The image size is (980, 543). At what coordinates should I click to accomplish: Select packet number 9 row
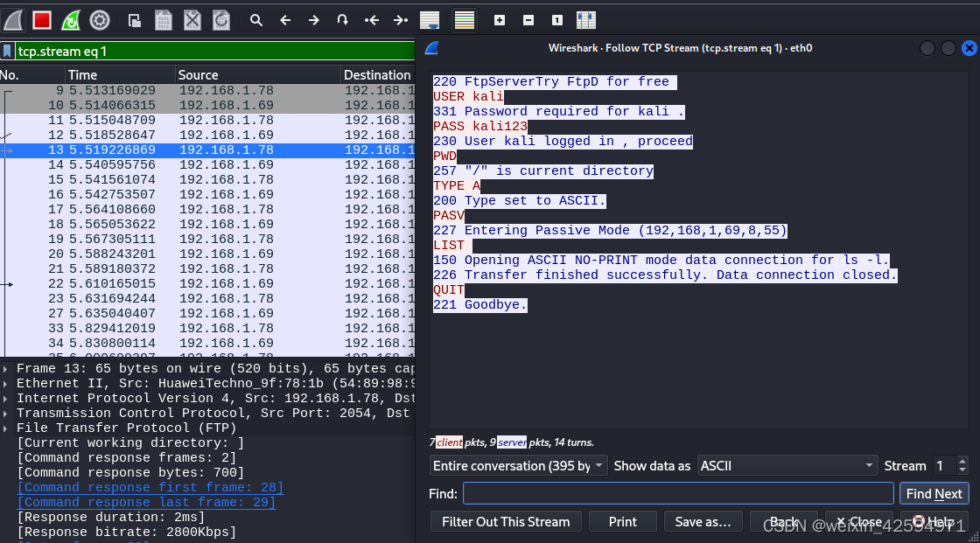point(207,91)
